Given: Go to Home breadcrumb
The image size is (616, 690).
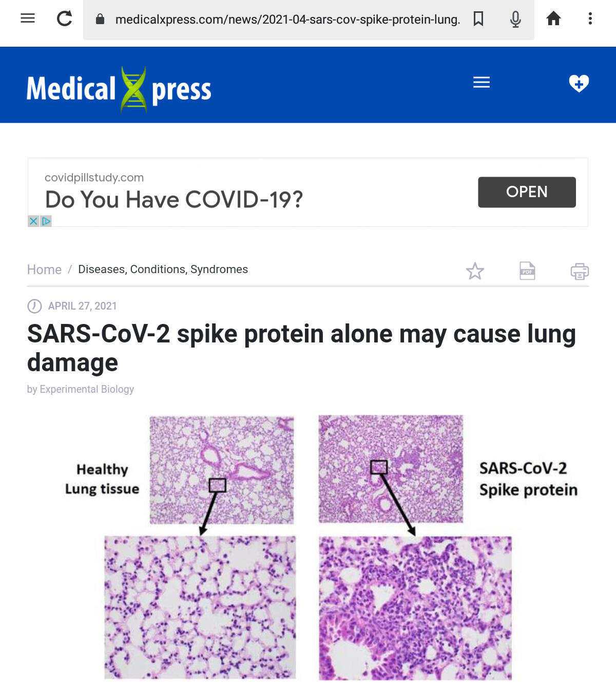Looking at the screenshot, I should point(44,270).
